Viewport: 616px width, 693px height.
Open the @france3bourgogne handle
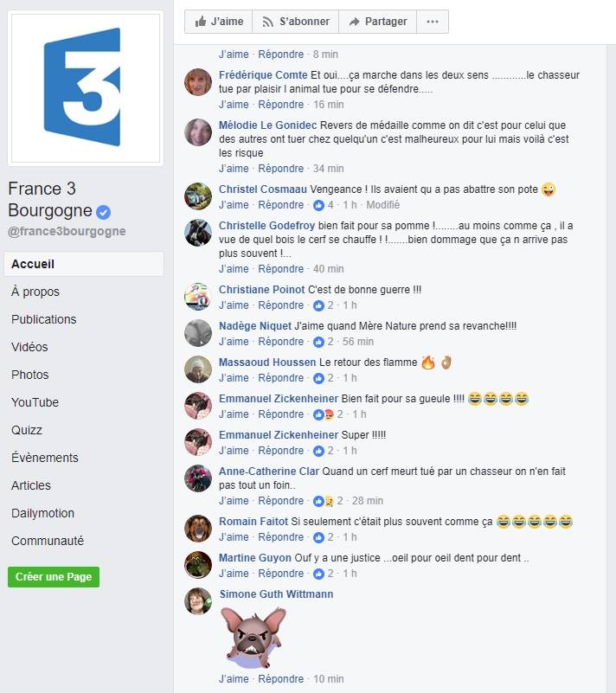pyautogui.click(x=67, y=231)
